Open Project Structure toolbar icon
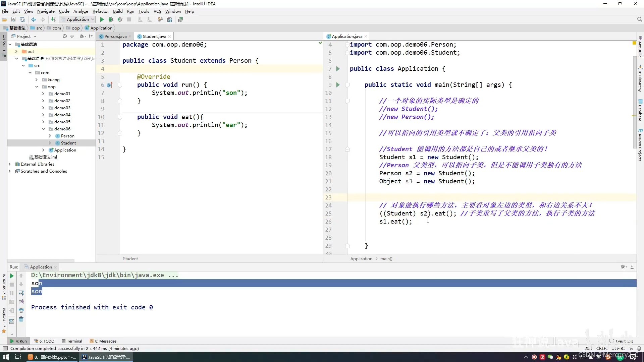 coord(169,19)
